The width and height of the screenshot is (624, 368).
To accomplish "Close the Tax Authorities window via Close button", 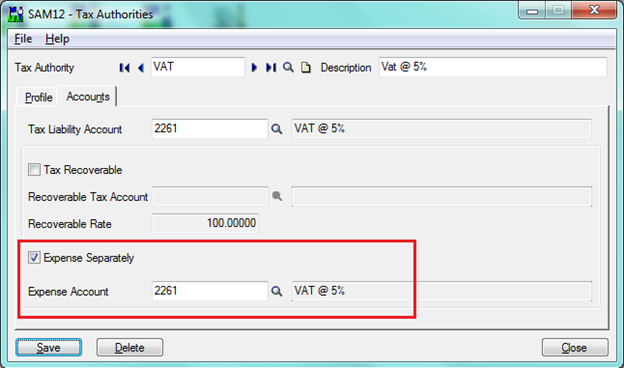I will point(575,348).
